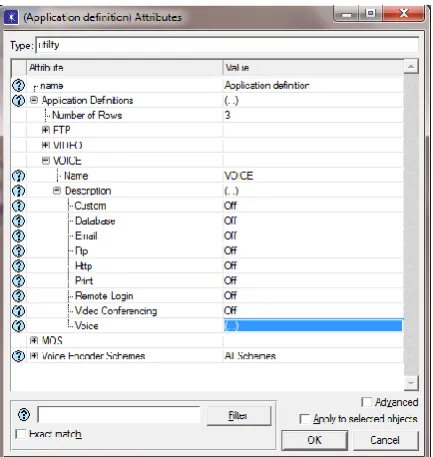Enable the Exact match checkbox

pos(21,434)
